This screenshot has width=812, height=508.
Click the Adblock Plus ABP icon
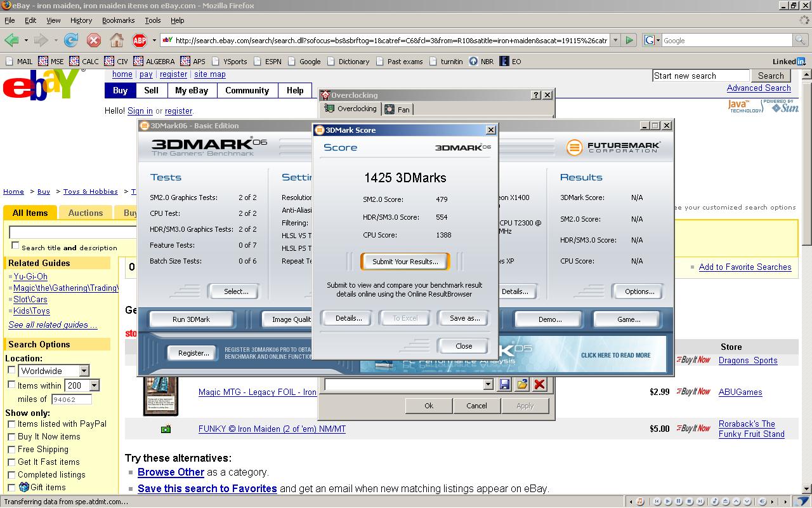click(x=139, y=40)
